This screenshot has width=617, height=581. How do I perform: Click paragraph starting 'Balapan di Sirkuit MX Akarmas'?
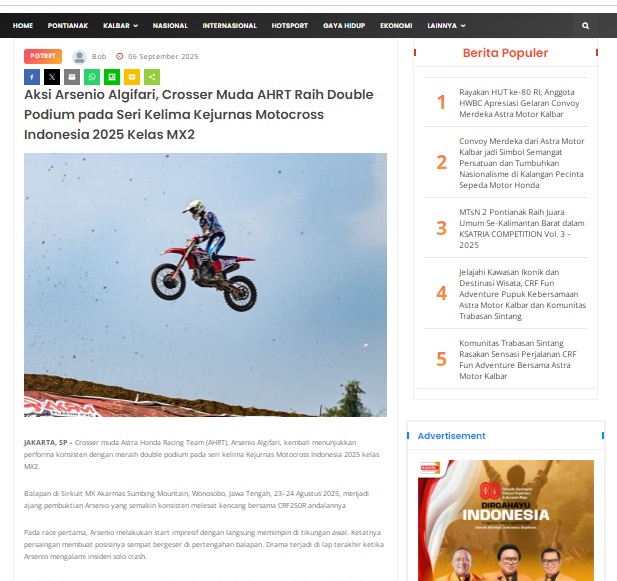coord(196,499)
